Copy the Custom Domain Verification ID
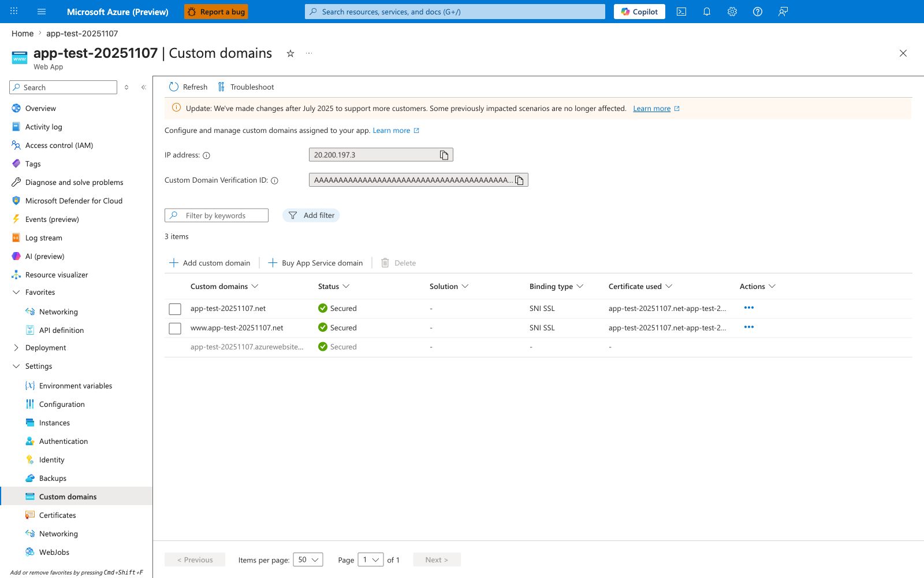The height and width of the screenshot is (578, 924). 519,180
